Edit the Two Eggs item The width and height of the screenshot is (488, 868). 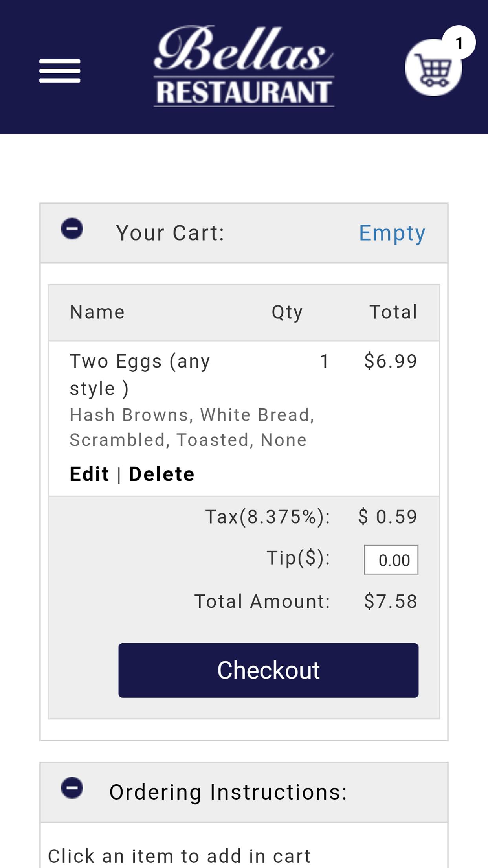pos(89,474)
